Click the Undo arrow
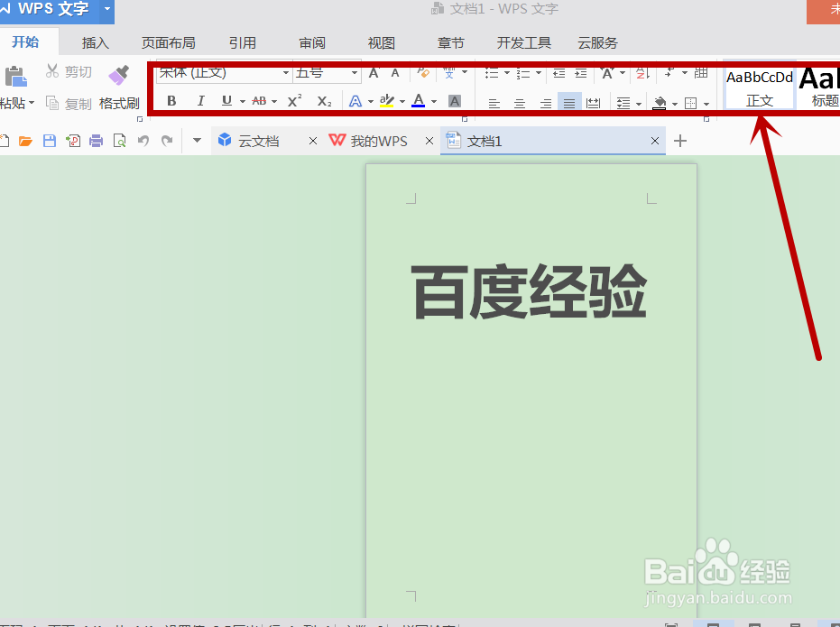 coord(143,141)
